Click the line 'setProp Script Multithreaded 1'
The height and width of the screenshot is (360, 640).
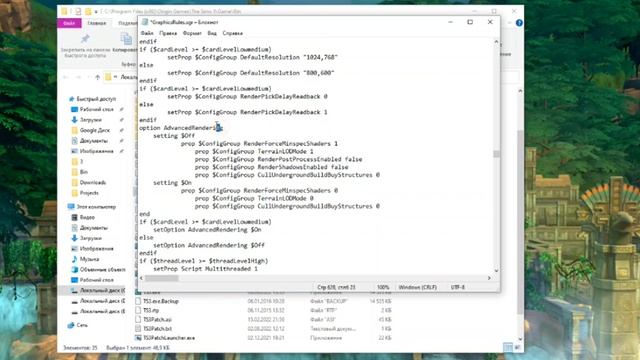pos(205,269)
